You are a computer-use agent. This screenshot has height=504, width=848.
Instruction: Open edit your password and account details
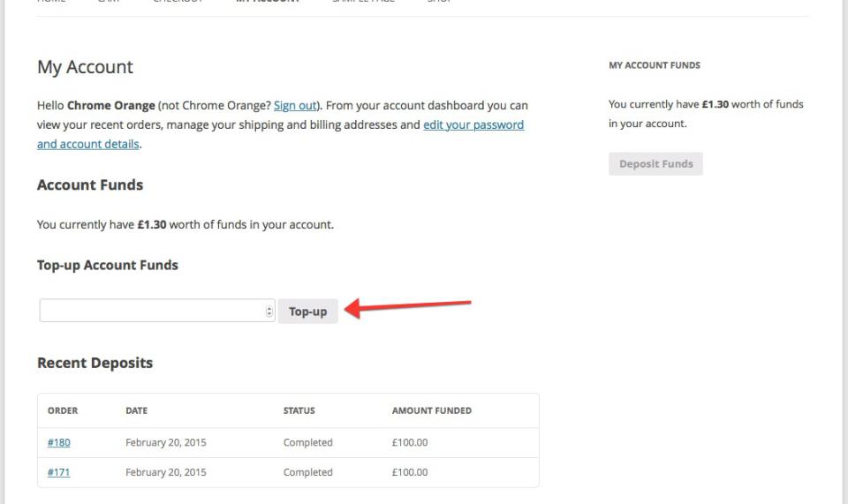[x=473, y=125]
